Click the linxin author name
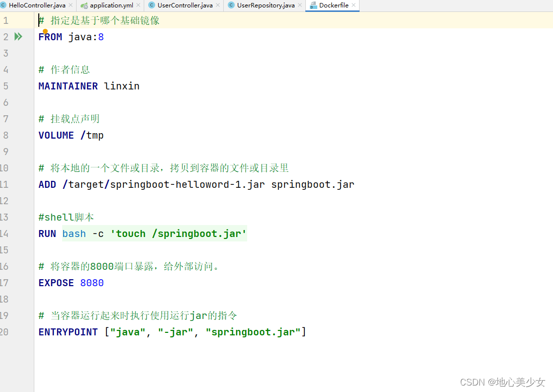This screenshot has width=553, height=392. pos(122,86)
